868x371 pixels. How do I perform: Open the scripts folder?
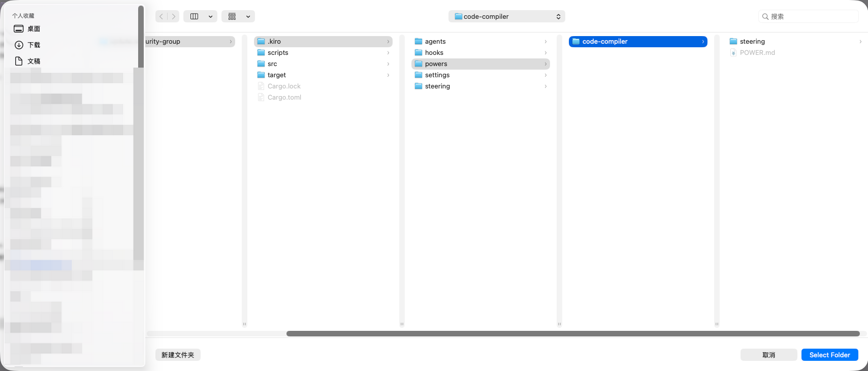(x=278, y=53)
